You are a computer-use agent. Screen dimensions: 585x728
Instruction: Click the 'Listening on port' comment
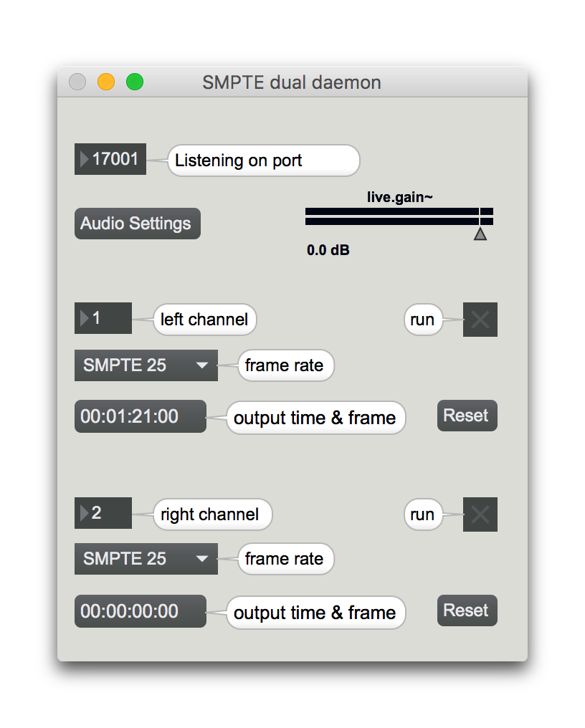click(263, 161)
